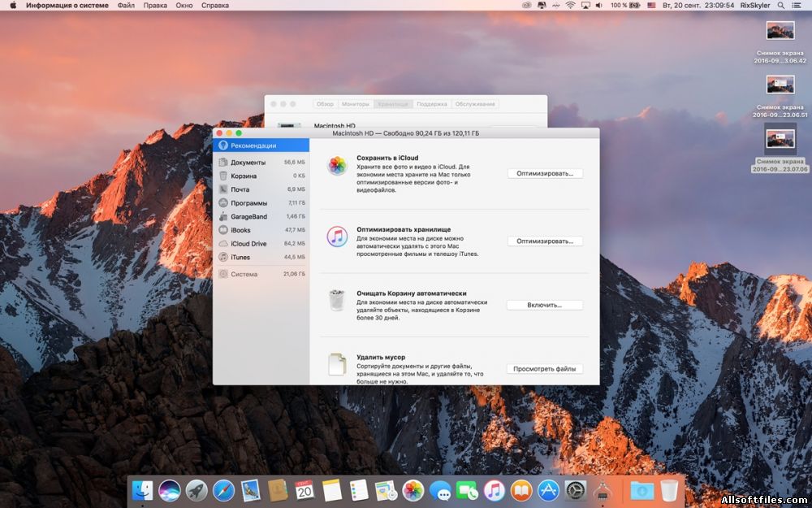Launch Siri from the Dock
The height and width of the screenshot is (508, 812).
click(170, 490)
